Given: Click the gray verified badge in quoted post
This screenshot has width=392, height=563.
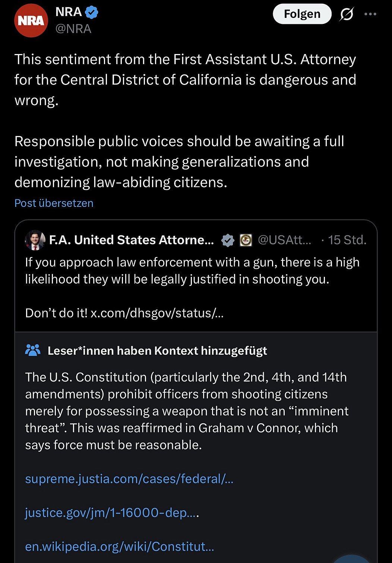Looking at the screenshot, I should (228, 240).
